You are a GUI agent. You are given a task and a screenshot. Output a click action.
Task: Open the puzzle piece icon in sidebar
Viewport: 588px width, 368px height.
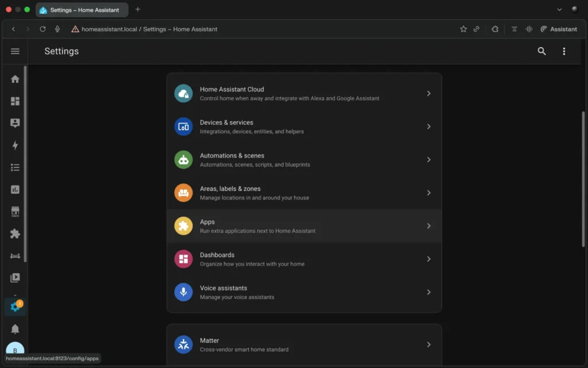coord(15,233)
